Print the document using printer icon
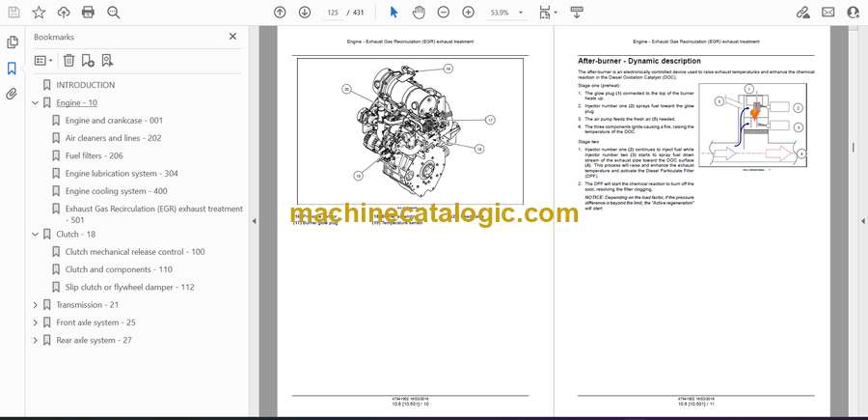This screenshot has width=868, height=420. click(x=88, y=13)
